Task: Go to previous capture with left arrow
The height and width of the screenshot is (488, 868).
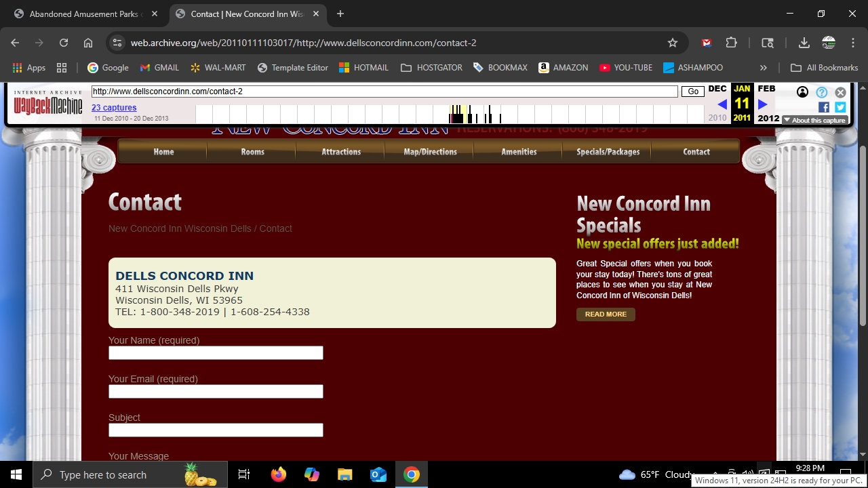Action: point(722,104)
